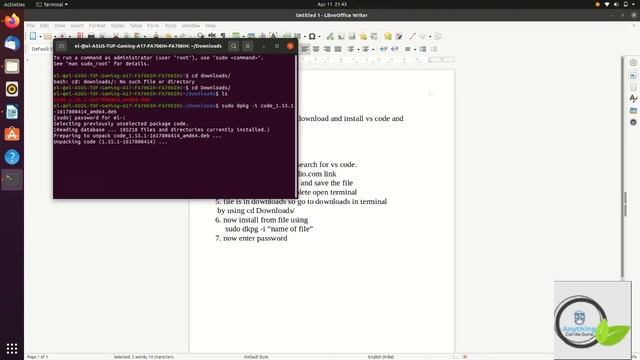Open Files manager from the dock
Viewport: 640px width, 360px height.
pos(12,66)
